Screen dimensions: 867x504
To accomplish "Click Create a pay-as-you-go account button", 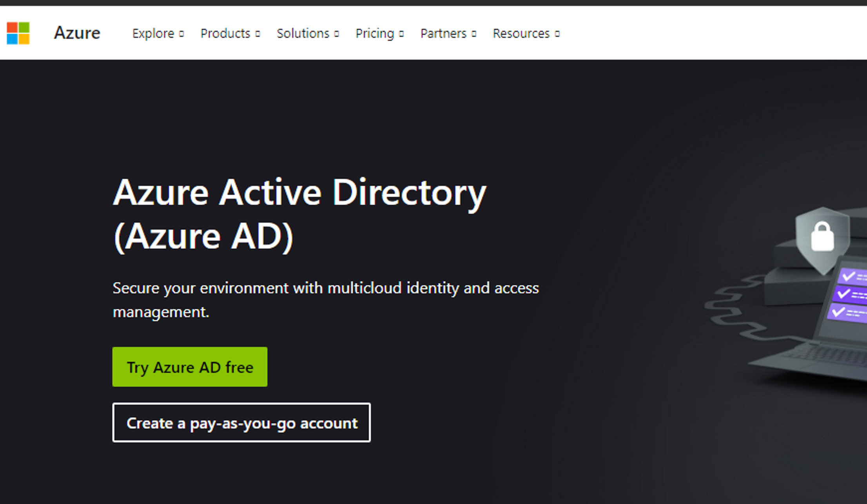I will click(x=241, y=422).
